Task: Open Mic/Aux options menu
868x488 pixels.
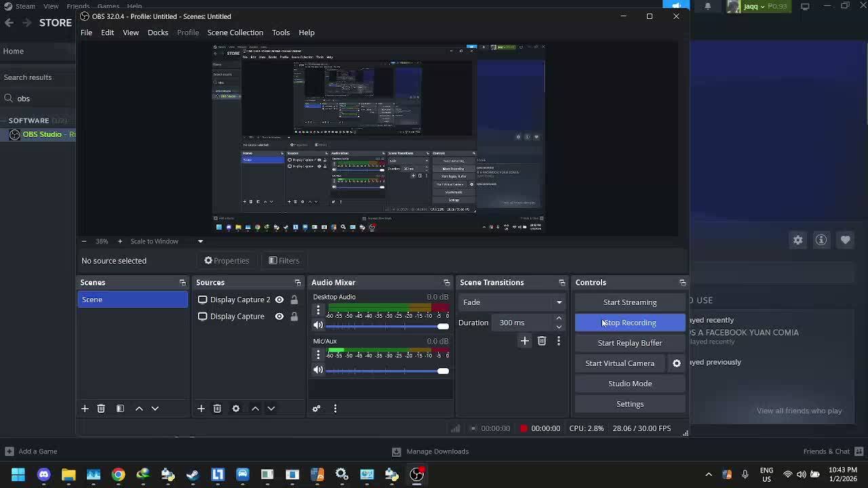Action: (318, 355)
